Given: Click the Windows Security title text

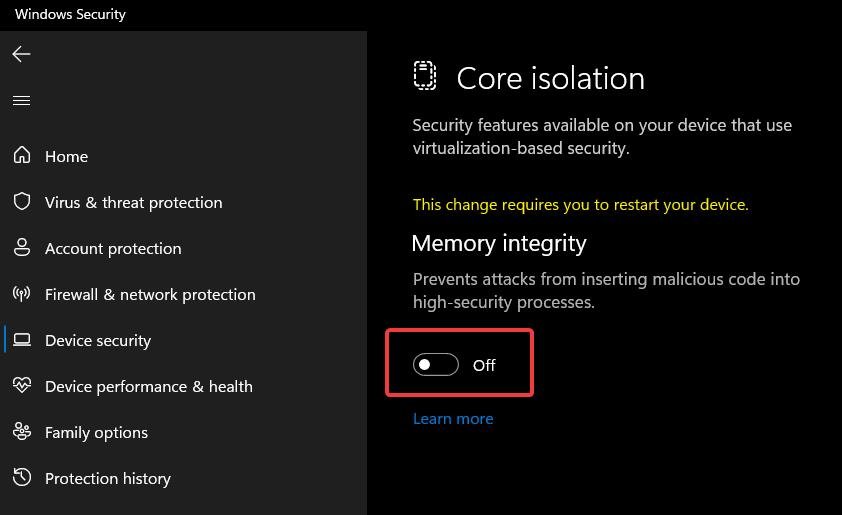Looking at the screenshot, I should 70,14.
